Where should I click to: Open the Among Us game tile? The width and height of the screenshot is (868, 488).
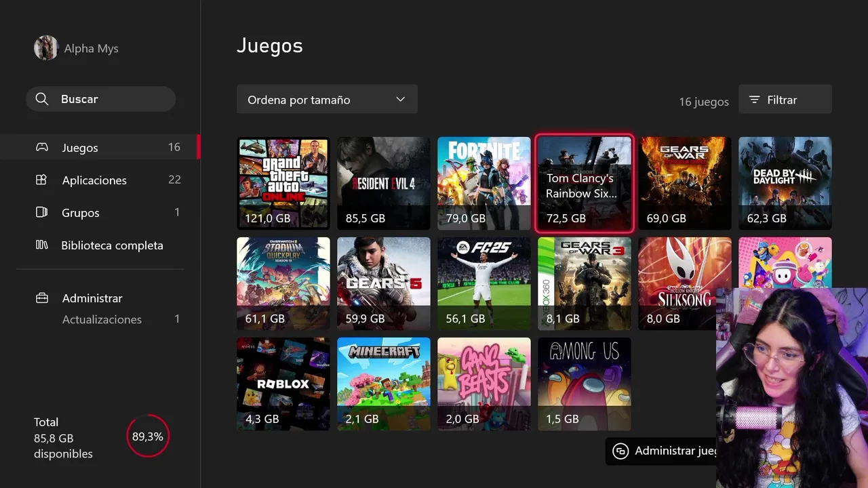point(585,384)
